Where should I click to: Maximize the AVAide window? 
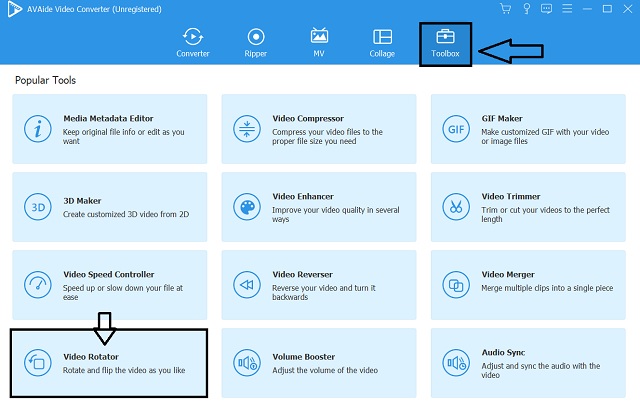pos(607,9)
